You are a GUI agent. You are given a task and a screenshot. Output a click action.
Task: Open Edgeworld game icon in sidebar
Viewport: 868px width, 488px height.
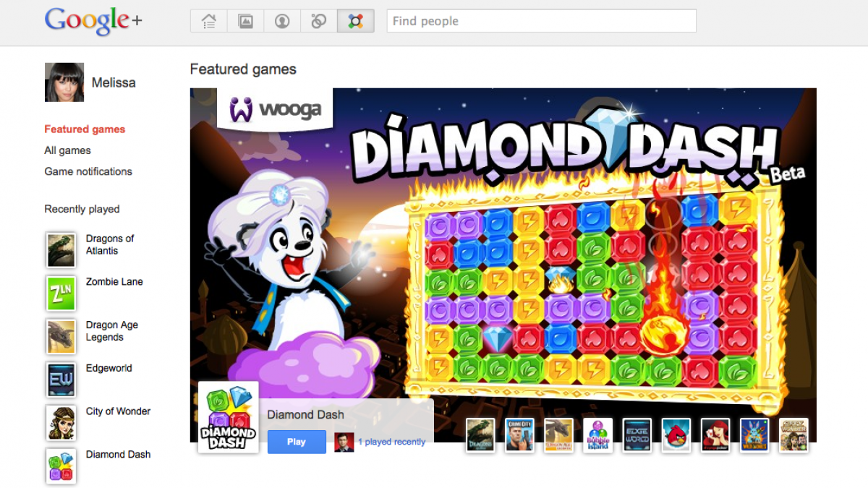coord(61,380)
